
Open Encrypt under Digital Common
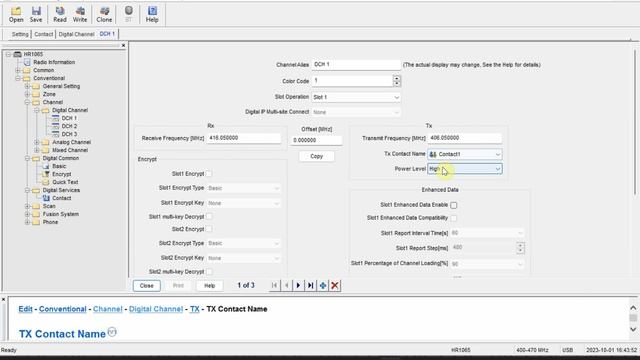pyautogui.click(x=62, y=174)
